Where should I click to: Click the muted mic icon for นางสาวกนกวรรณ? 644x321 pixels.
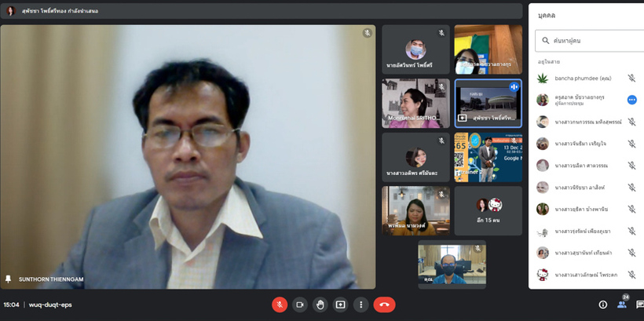pos(631,122)
